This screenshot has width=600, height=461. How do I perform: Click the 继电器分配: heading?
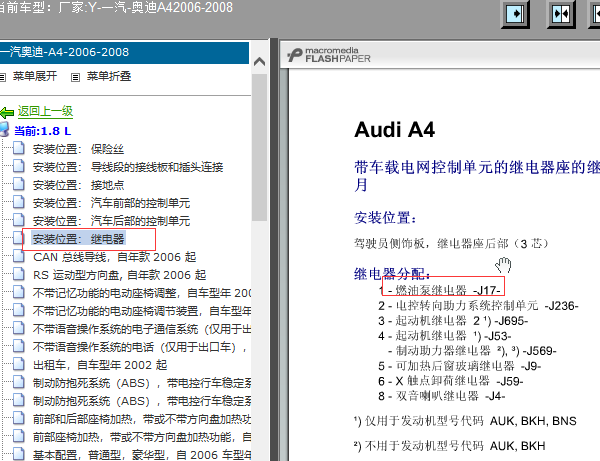pos(392,274)
